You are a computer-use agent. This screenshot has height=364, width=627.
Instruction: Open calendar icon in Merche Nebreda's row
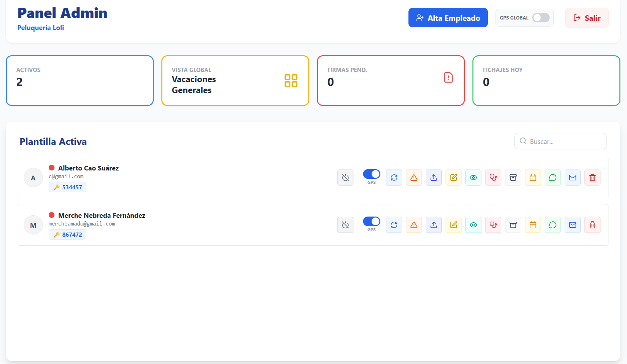[533, 225]
